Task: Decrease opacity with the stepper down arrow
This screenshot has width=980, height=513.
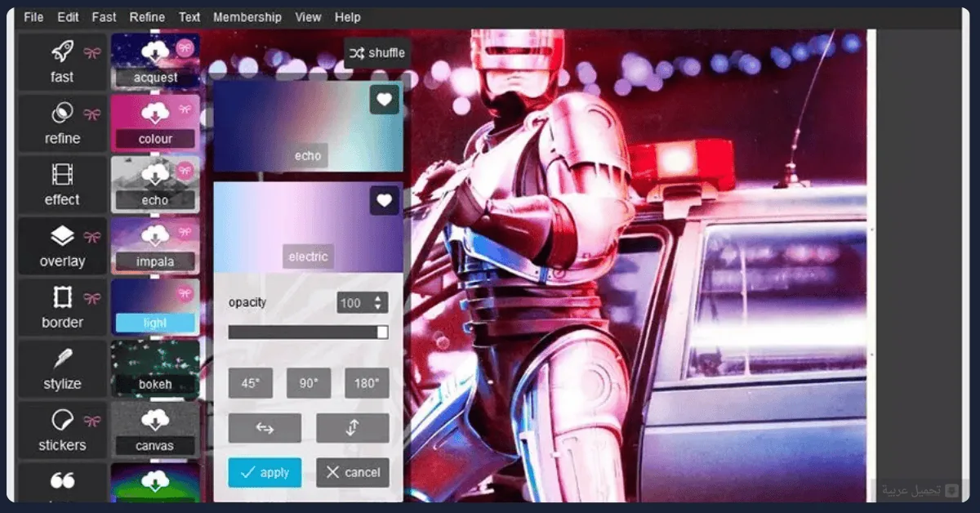Action: point(377,308)
